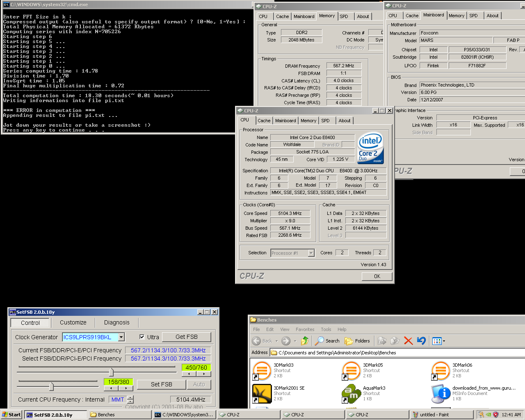This screenshot has height=420, width=525.
Task: Switch to Benches taskbar button
Action: tap(120, 415)
